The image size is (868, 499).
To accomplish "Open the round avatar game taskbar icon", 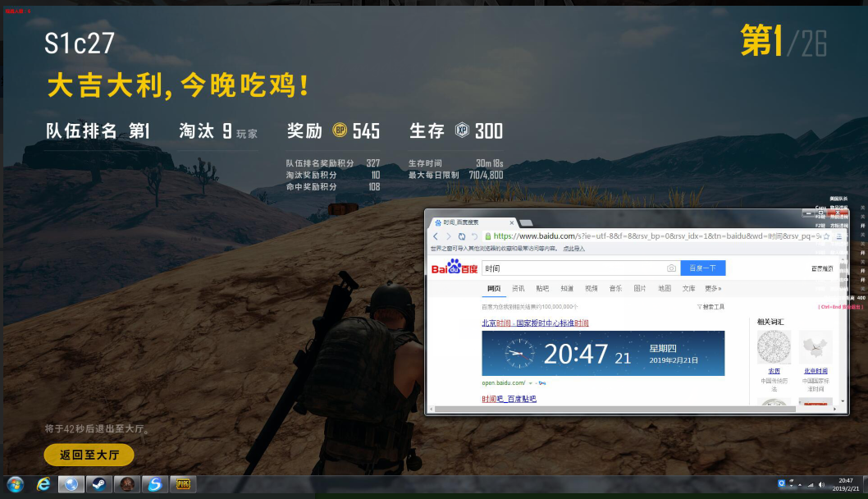I will (x=127, y=484).
